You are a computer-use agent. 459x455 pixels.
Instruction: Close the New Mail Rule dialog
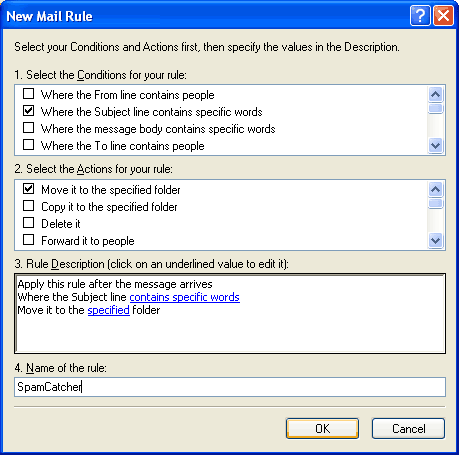[x=443, y=16]
